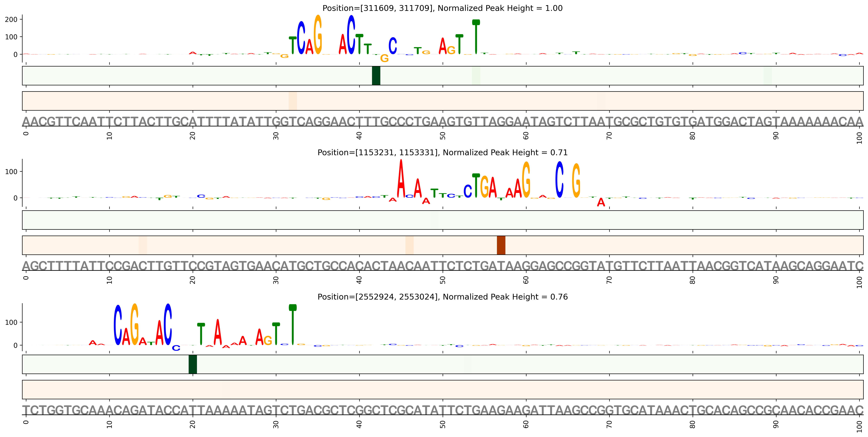Click x-axis tick label '90' under the bottom panel
The image size is (868, 437).
tap(776, 424)
